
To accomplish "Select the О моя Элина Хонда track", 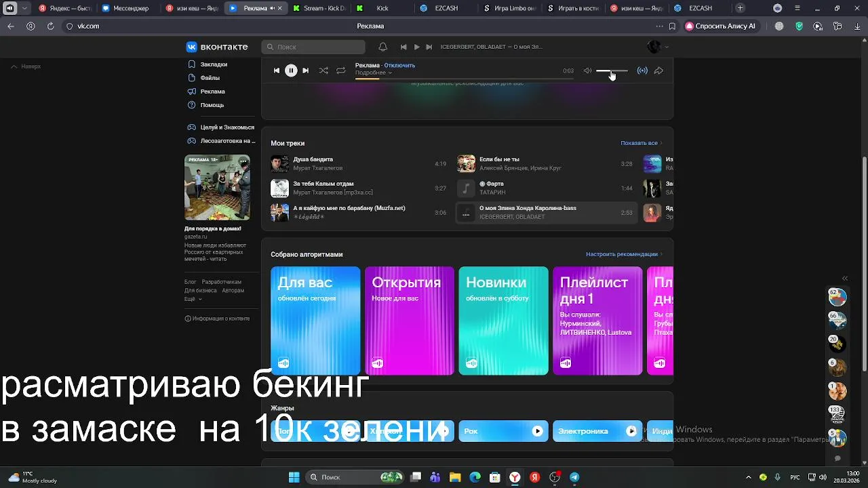I will tap(545, 212).
